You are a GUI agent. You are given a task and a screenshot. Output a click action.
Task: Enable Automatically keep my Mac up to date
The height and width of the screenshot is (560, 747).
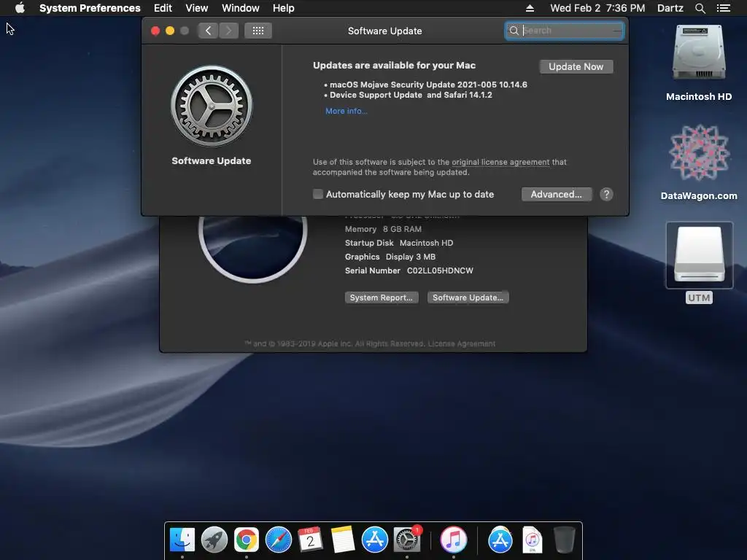pyautogui.click(x=318, y=194)
